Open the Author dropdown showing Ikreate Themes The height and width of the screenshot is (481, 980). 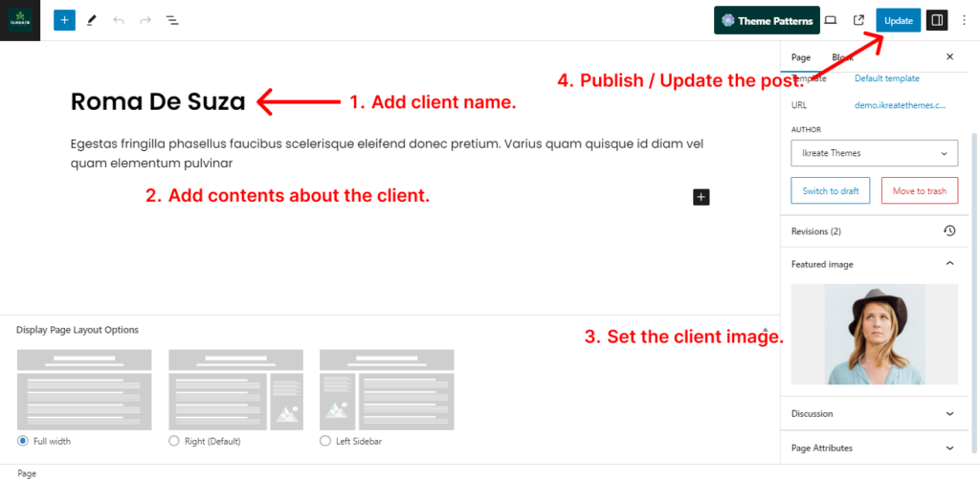(x=874, y=153)
